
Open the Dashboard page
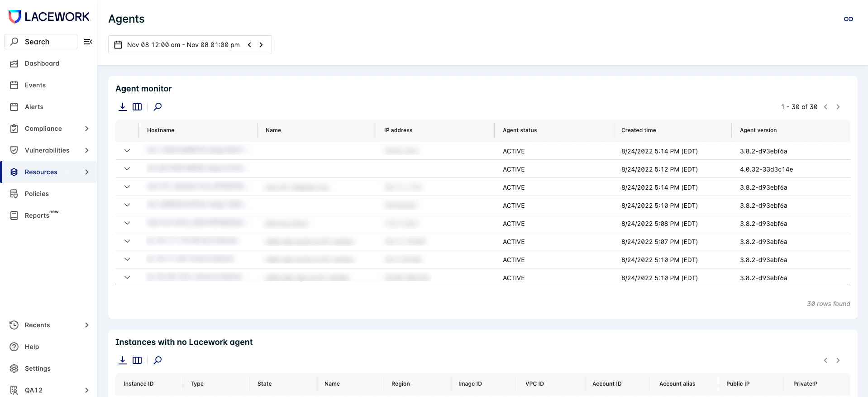click(x=42, y=63)
